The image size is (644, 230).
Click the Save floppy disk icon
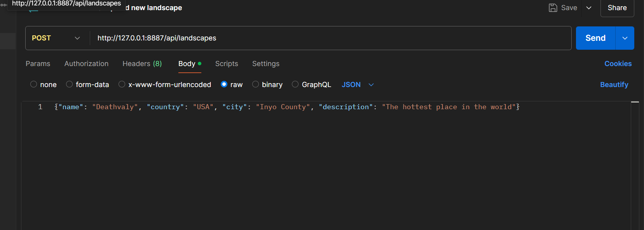553,8
